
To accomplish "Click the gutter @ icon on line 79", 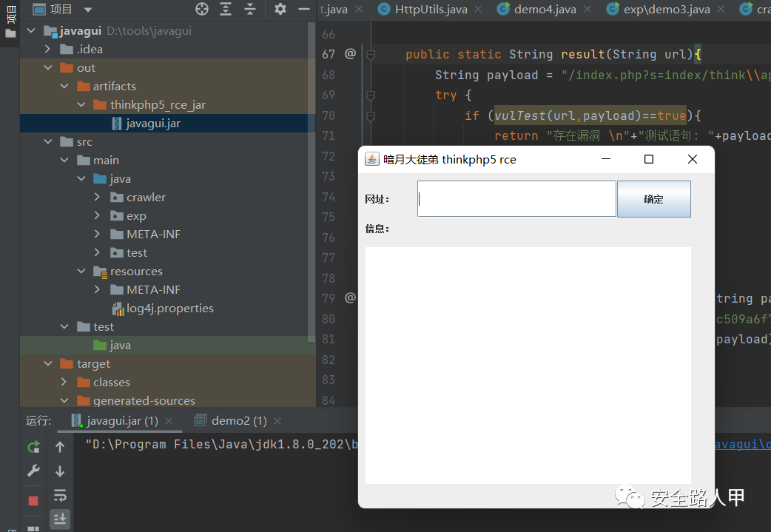I will coord(350,298).
